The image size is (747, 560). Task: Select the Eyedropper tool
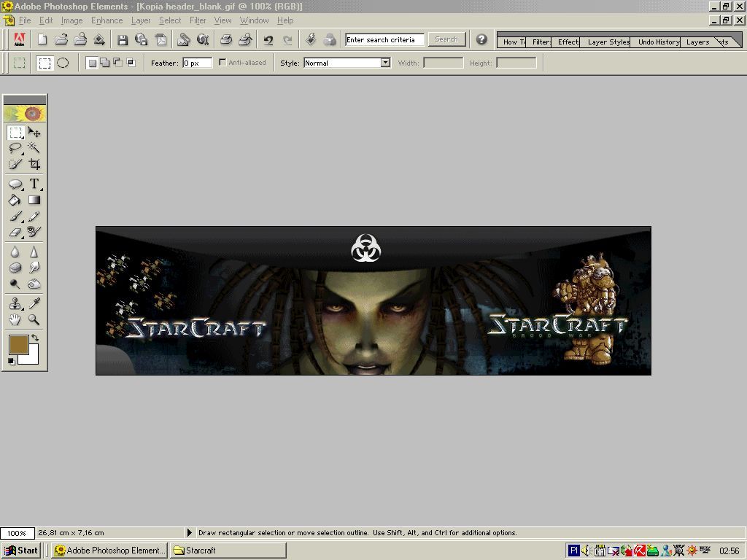[x=34, y=303]
